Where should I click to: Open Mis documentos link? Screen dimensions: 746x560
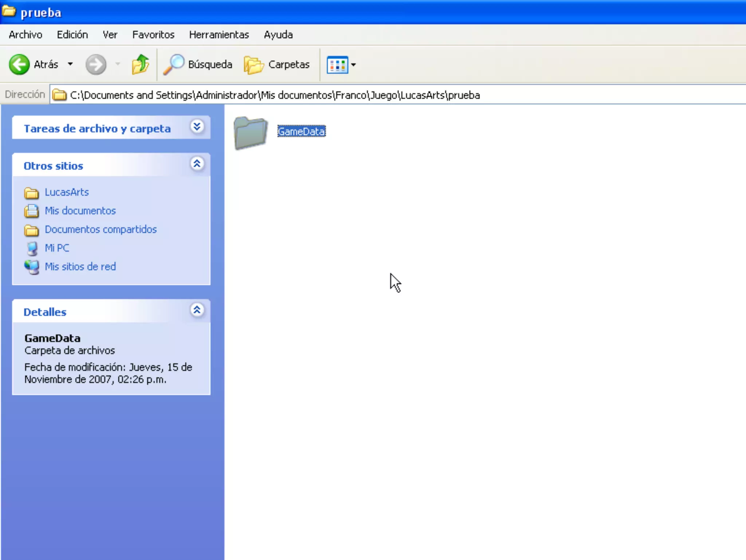pos(80,211)
